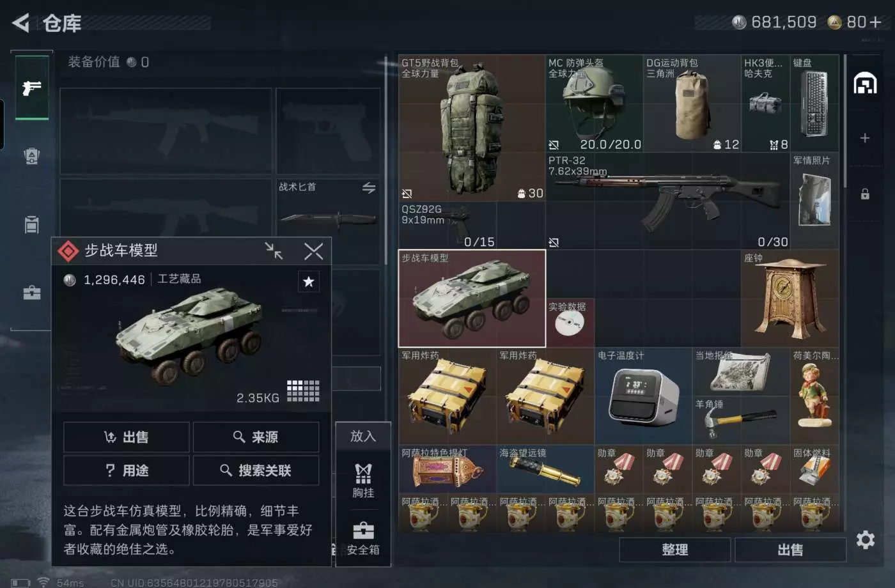Select the weapons tab in left sidebar
The image size is (895, 588).
pyautogui.click(x=31, y=87)
